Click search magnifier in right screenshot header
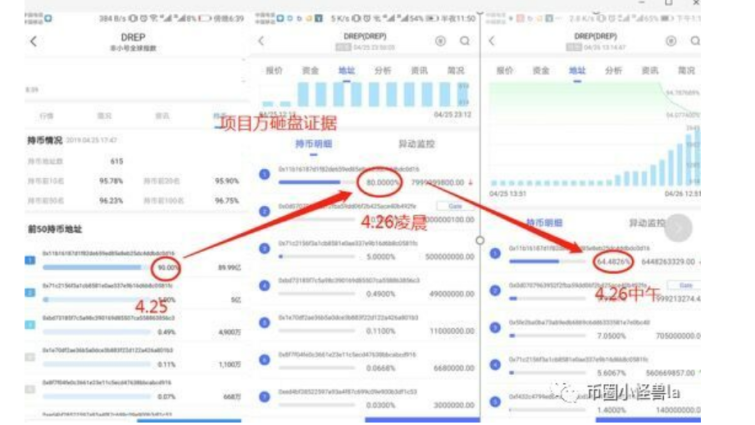The width and height of the screenshot is (755, 425). coord(695,41)
